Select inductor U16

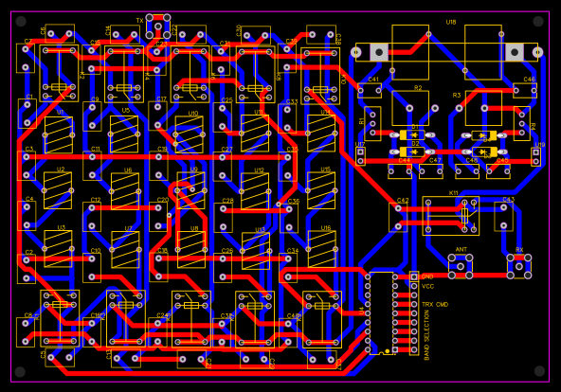[x=322, y=249]
